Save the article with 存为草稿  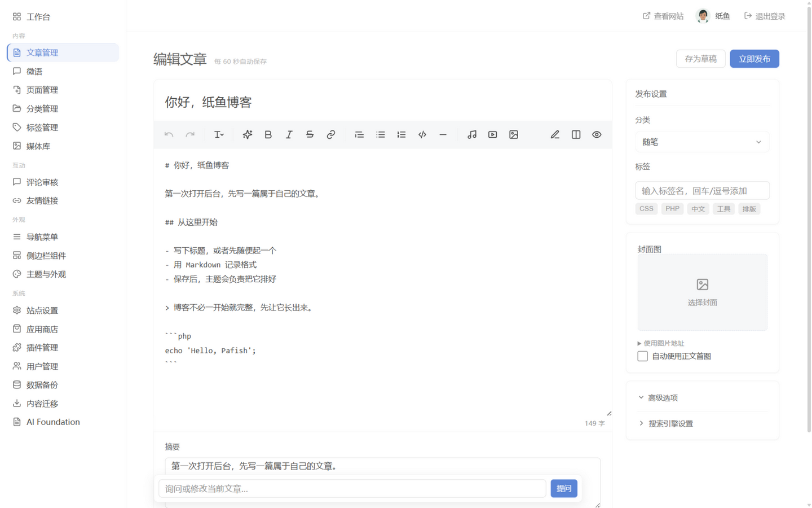point(701,59)
